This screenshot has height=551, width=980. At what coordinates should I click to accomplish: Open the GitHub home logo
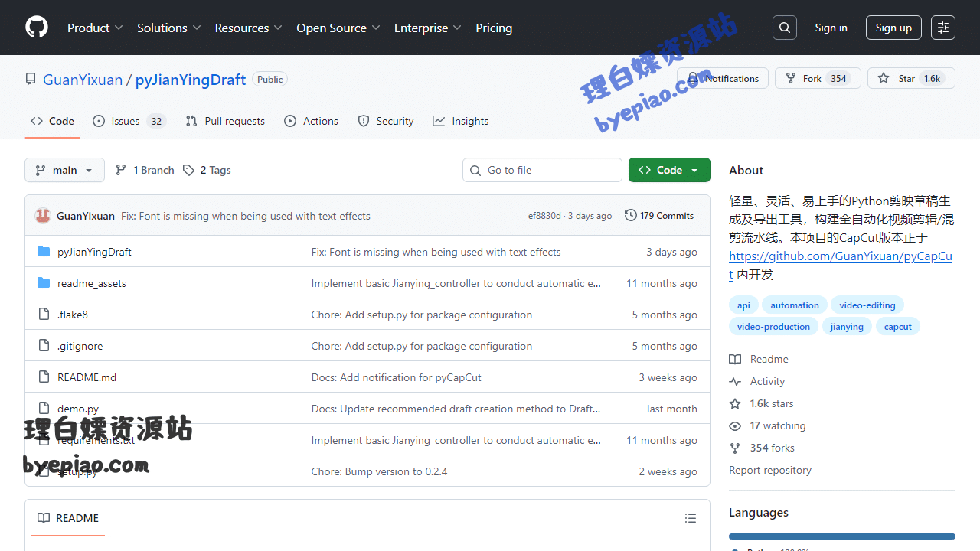click(x=37, y=28)
